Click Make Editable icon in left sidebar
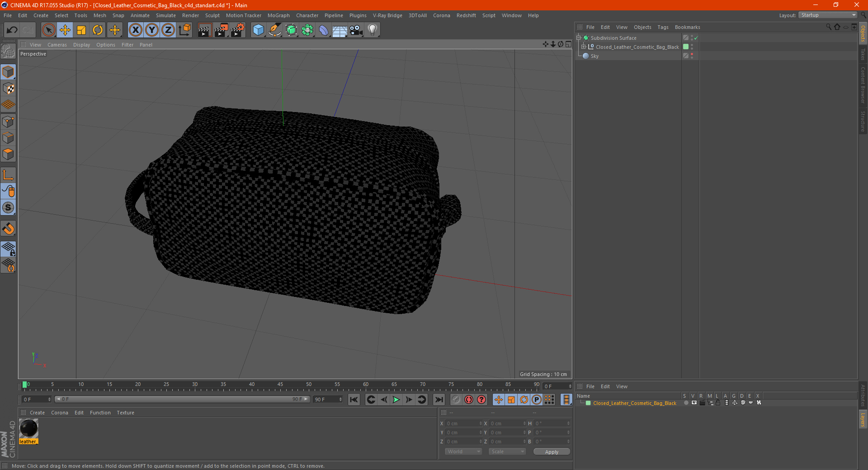This screenshot has height=470, width=868. 8,52
